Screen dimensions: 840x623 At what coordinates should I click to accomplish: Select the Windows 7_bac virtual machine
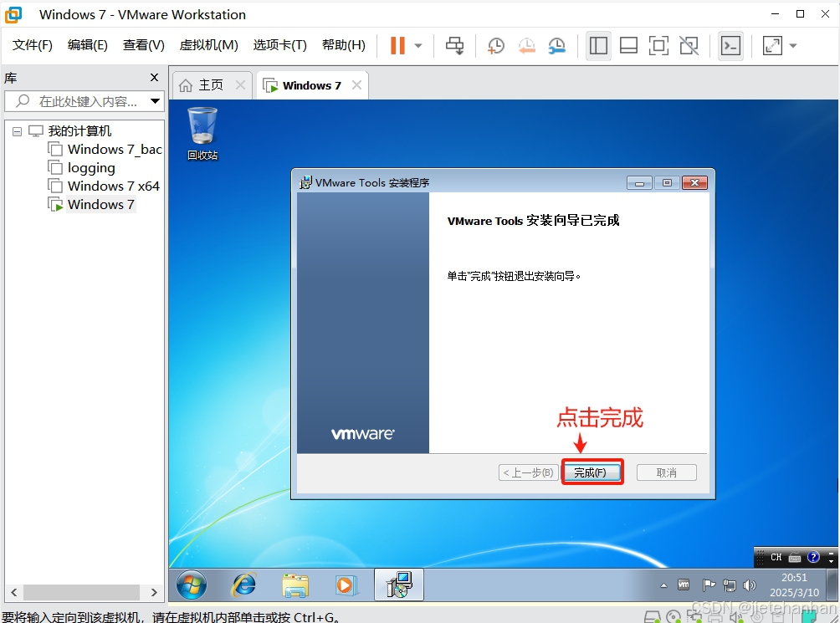click(105, 150)
